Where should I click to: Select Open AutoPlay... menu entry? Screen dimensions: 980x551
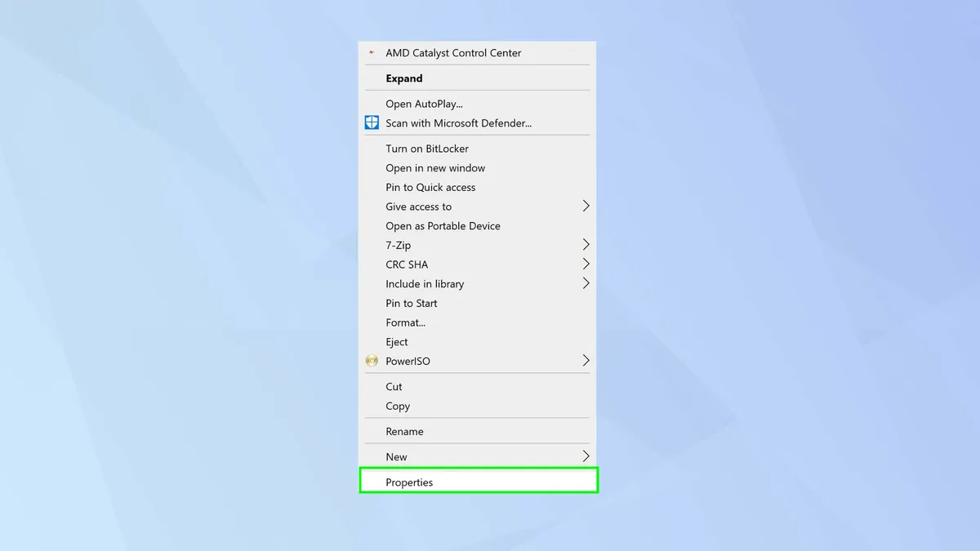tap(478, 104)
